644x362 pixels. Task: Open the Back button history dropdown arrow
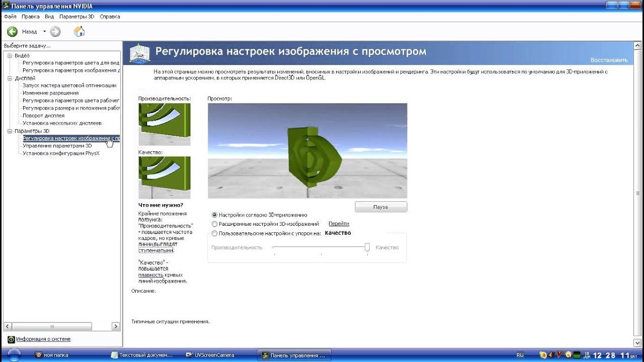point(44,32)
